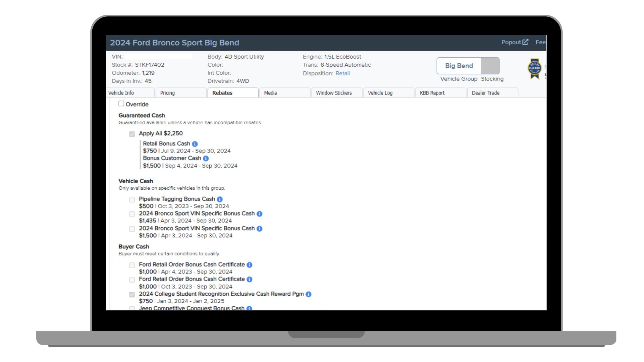
Task: Click the info icon next to Bonus Customer Cash
Action: point(206,158)
